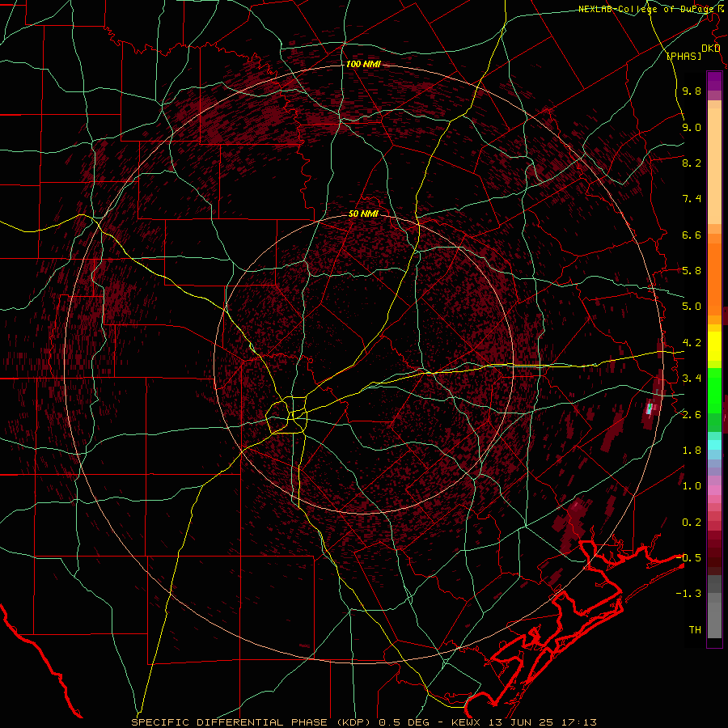This screenshot has width=728, height=728.
Task: Select the 4.2 value on color scale
Action: pos(692,343)
